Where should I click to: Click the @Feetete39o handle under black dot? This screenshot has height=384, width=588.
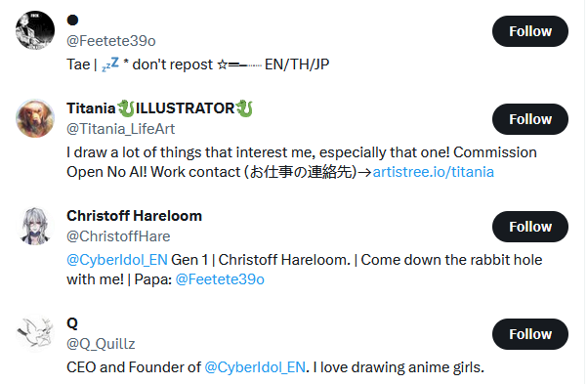tap(111, 41)
